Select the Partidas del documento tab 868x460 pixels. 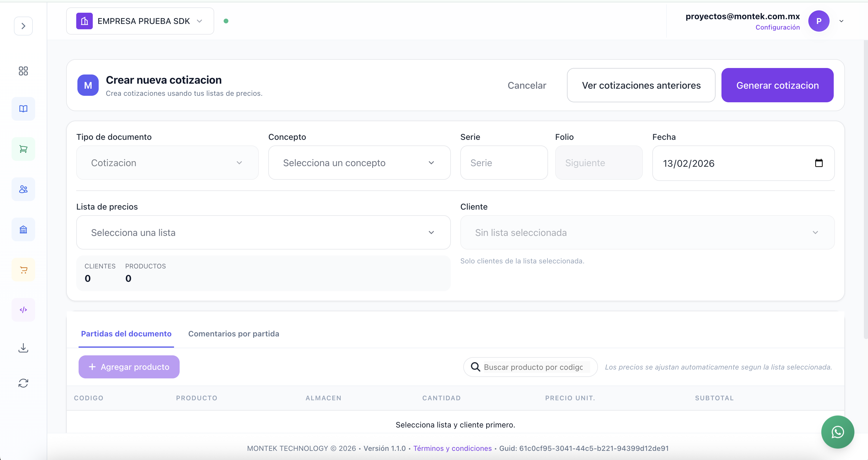(x=126, y=333)
